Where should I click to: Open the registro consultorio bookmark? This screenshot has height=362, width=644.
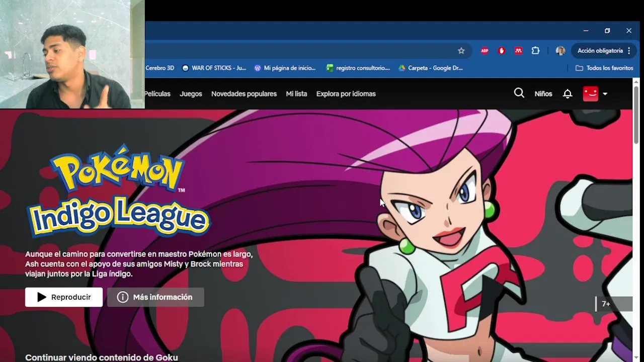click(358, 68)
